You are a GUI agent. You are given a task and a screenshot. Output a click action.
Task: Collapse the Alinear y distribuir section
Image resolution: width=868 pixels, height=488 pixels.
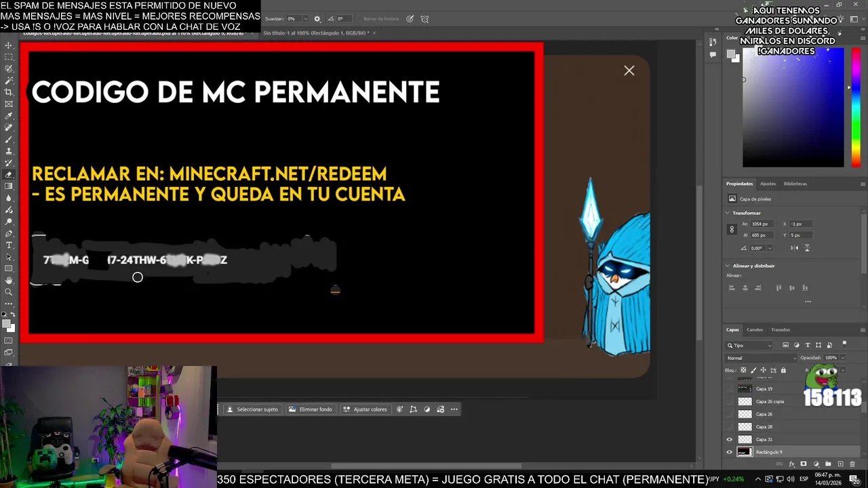coord(728,266)
